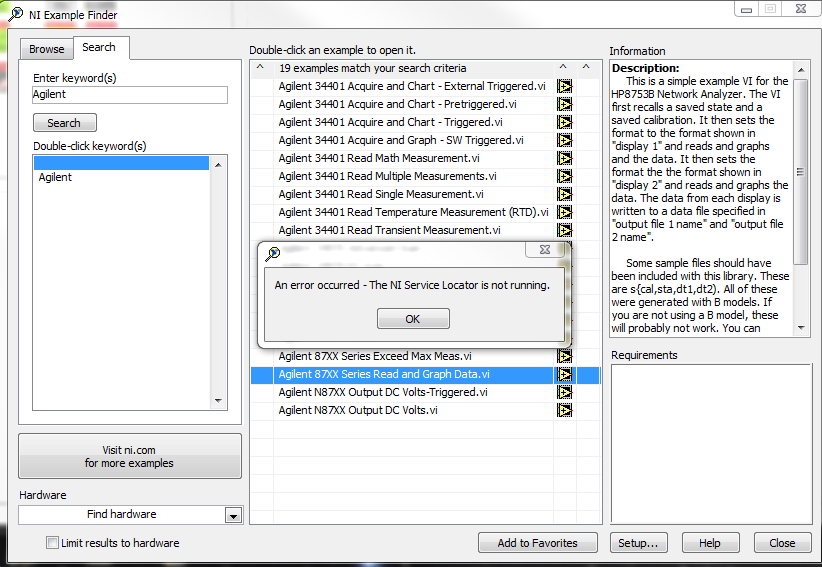Screen dimensions: 822x567
Task: Click magnifier icon in error dialog title bar
Action: pyautogui.click(x=273, y=254)
